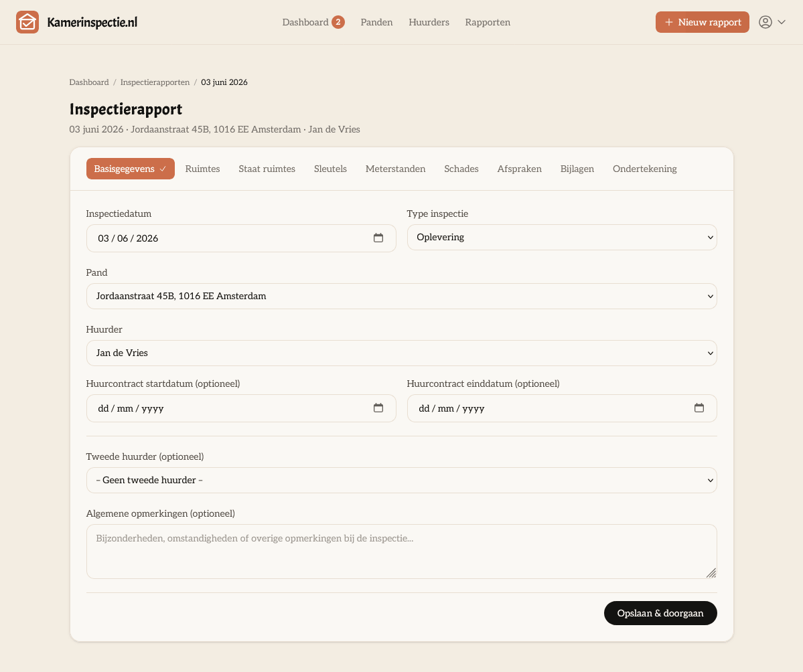This screenshot has height=672, width=803.
Task: Open calendar picker for Huurcontract startdatum
Action: [x=378, y=408]
